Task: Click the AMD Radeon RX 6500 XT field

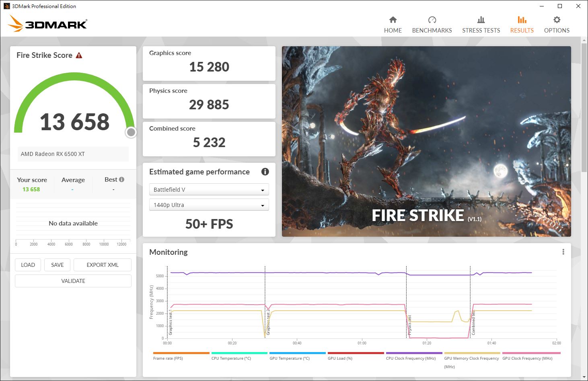Action: pos(73,154)
